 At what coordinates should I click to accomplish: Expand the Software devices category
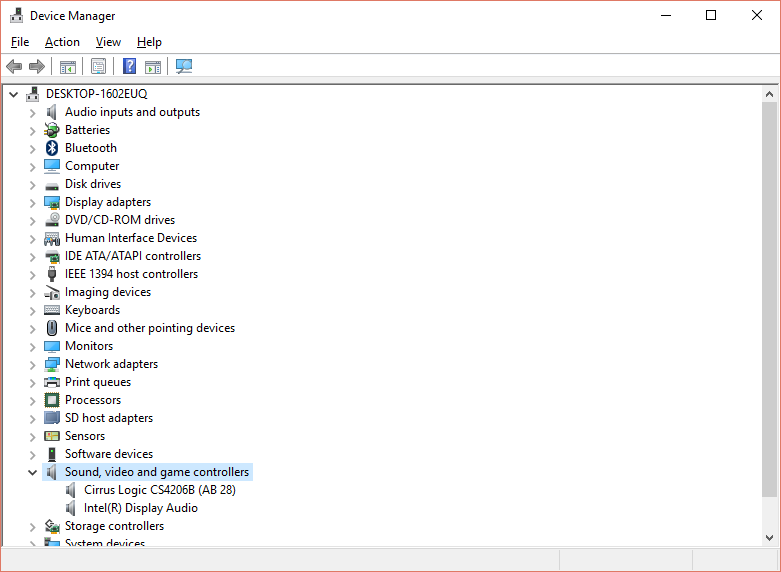point(32,455)
